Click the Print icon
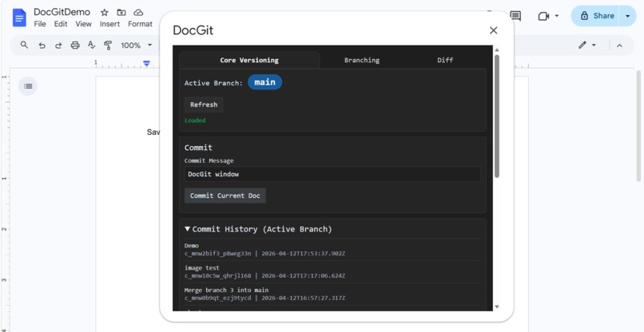The image size is (644, 332). tap(75, 45)
